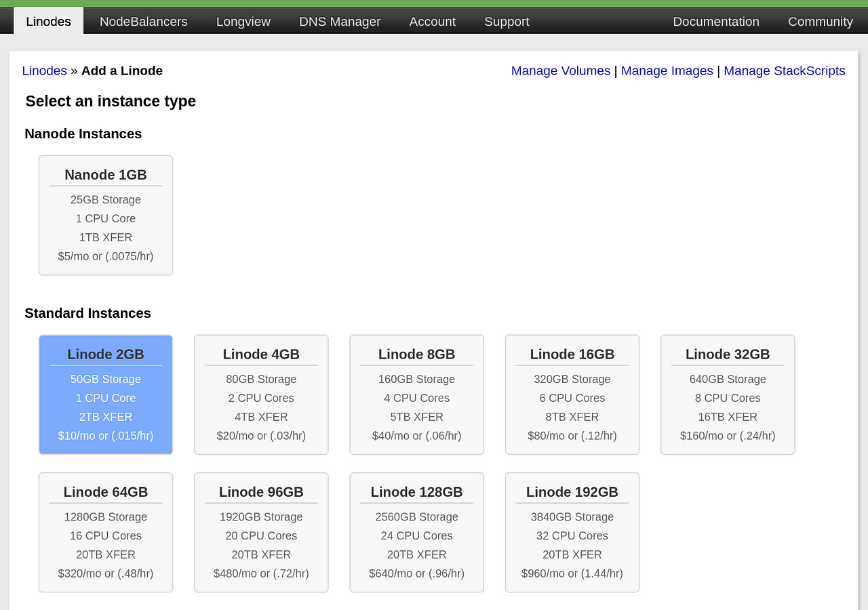868x610 pixels.
Task: Click the '$160/mo or (.24/hr)' price
Action: click(x=728, y=436)
